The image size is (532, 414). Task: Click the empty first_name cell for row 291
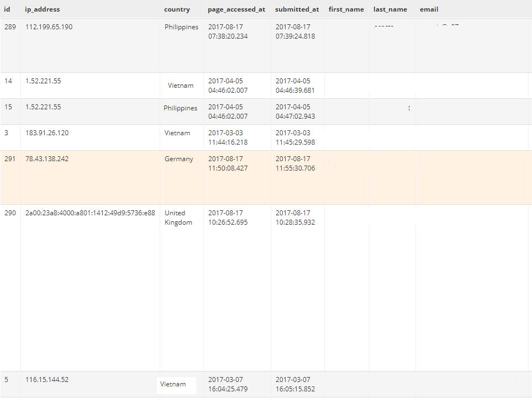point(346,177)
